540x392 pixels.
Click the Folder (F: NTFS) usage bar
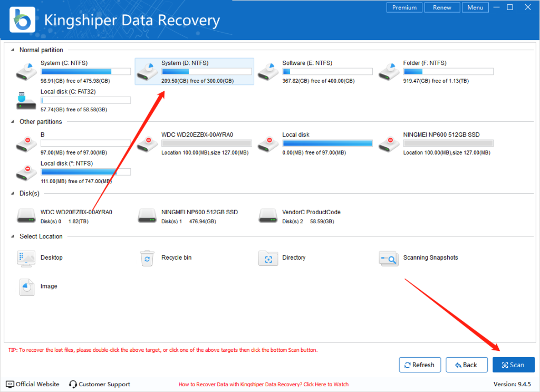[x=448, y=72]
